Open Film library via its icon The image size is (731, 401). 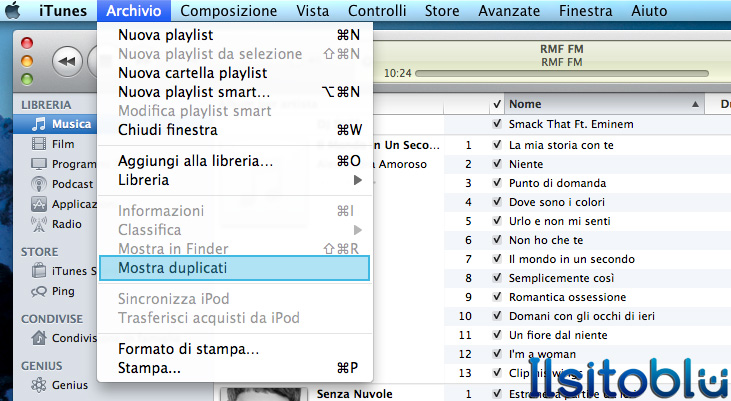point(39,144)
